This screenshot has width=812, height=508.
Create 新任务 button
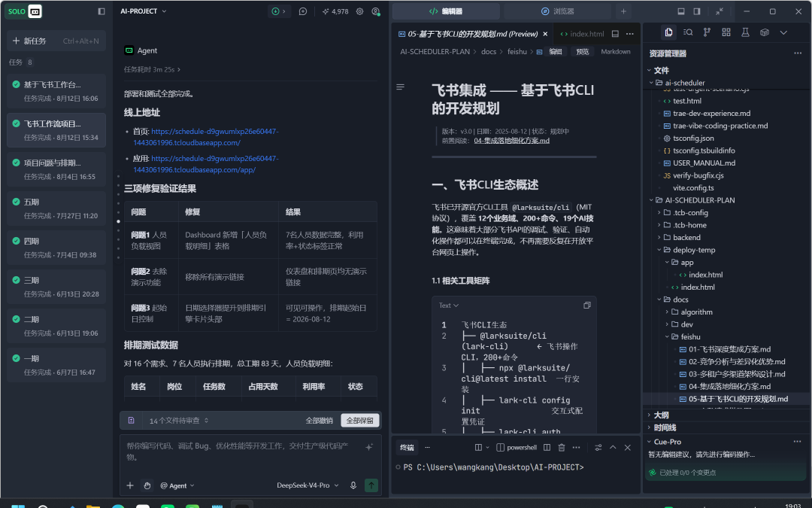(56, 41)
